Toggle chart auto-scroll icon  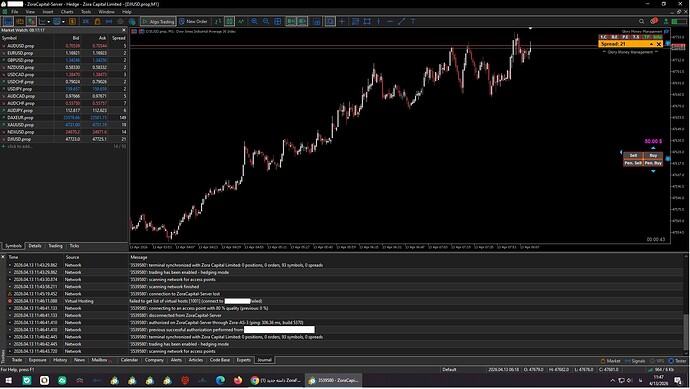pyautogui.click(x=291, y=21)
